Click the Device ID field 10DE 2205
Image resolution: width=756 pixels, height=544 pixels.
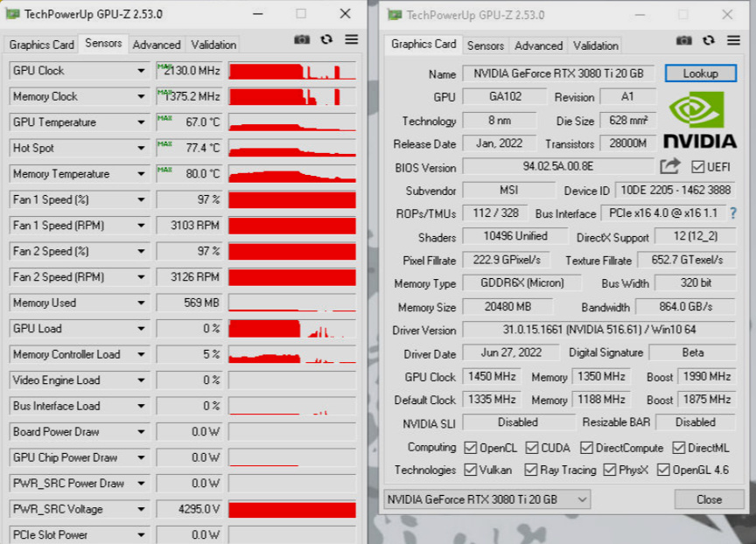675,190
